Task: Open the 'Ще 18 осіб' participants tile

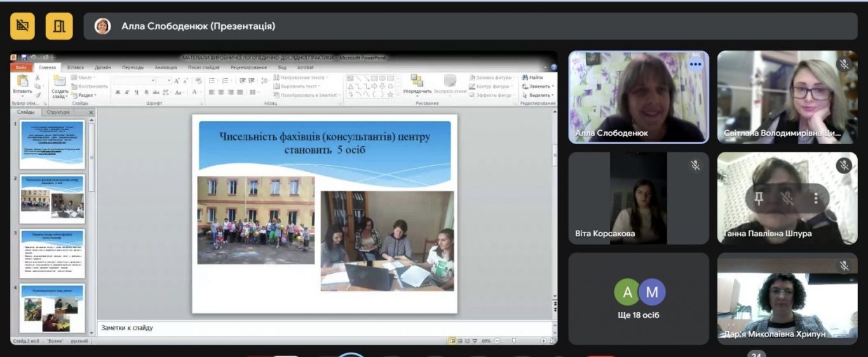Action: [x=639, y=299]
